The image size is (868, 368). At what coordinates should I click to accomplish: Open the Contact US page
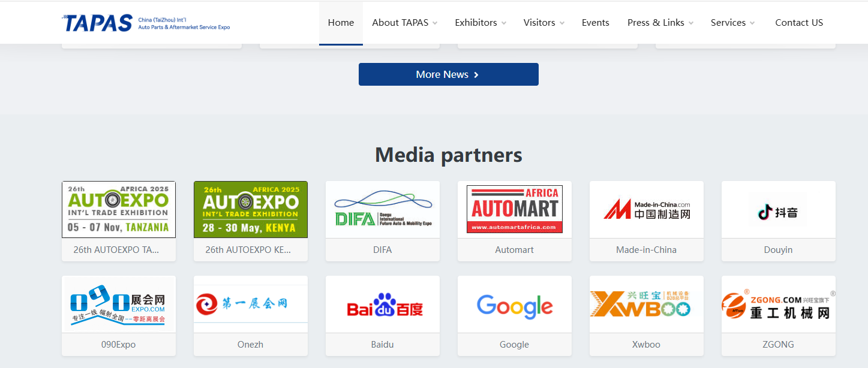(x=799, y=23)
